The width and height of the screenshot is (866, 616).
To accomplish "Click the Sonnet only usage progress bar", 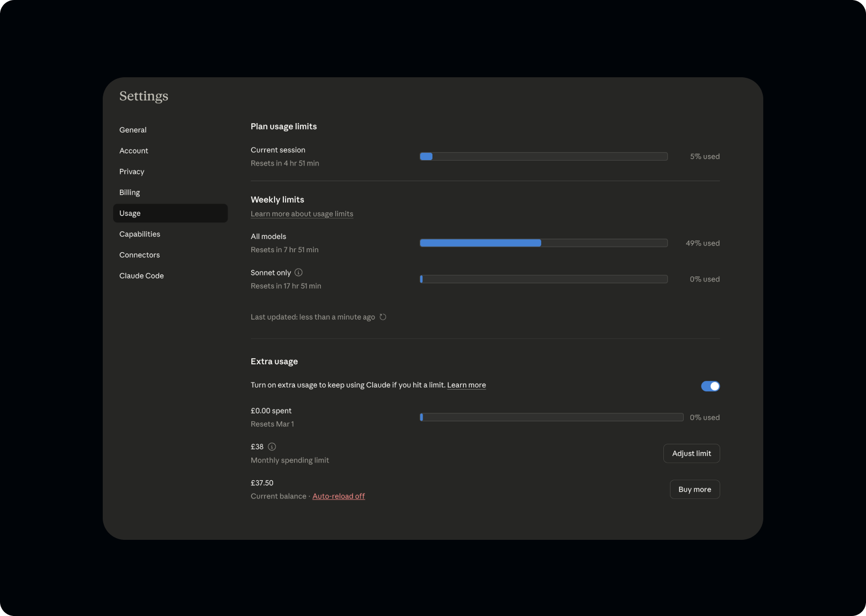I will [x=543, y=279].
